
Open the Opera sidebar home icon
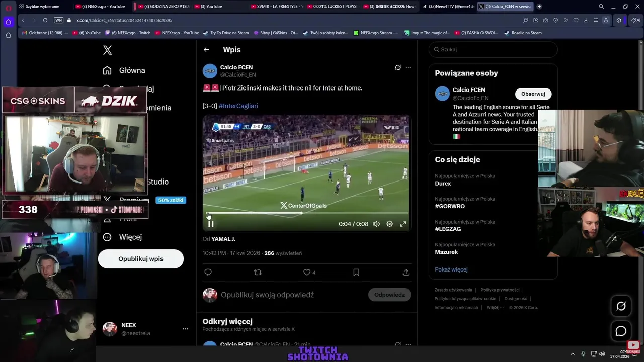click(8, 22)
